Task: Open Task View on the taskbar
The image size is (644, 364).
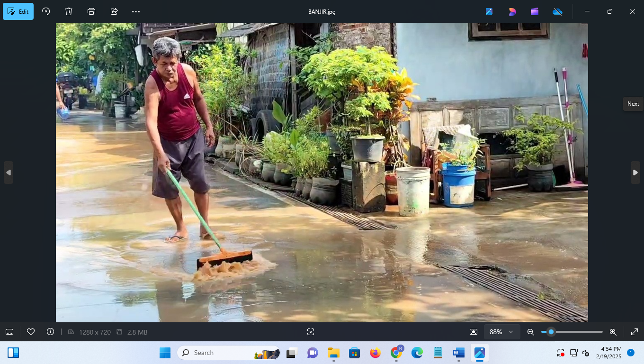Action: point(291,353)
